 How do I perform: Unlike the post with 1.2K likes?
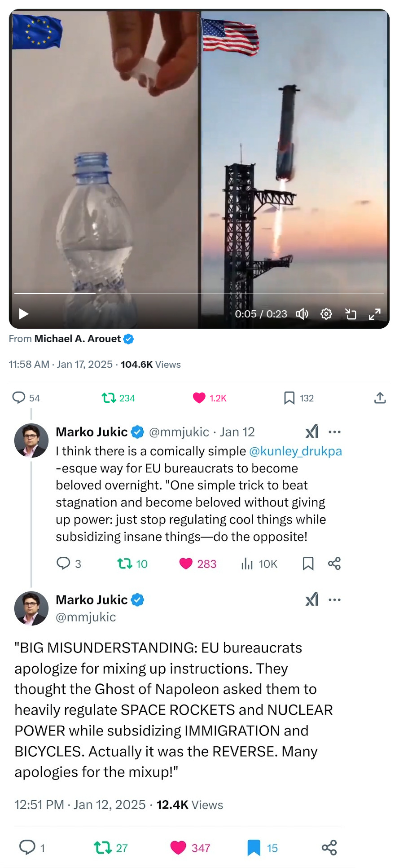[199, 398]
